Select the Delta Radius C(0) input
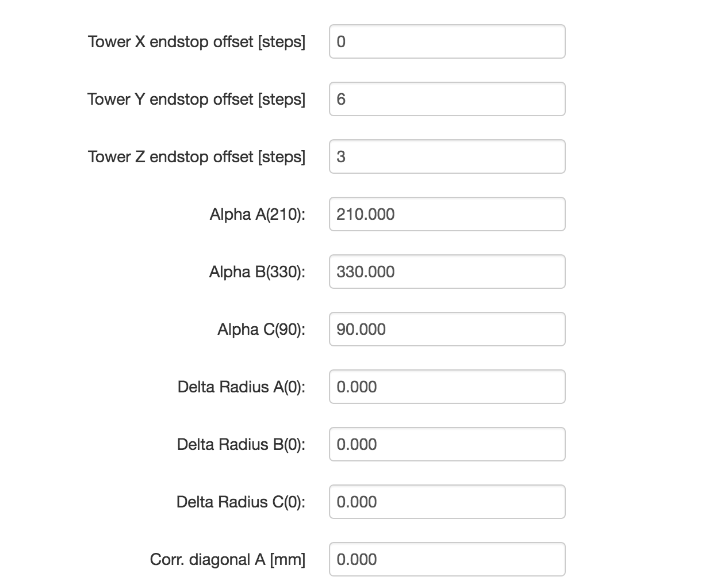Viewport: 705px width, 588px height. (x=447, y=502)
